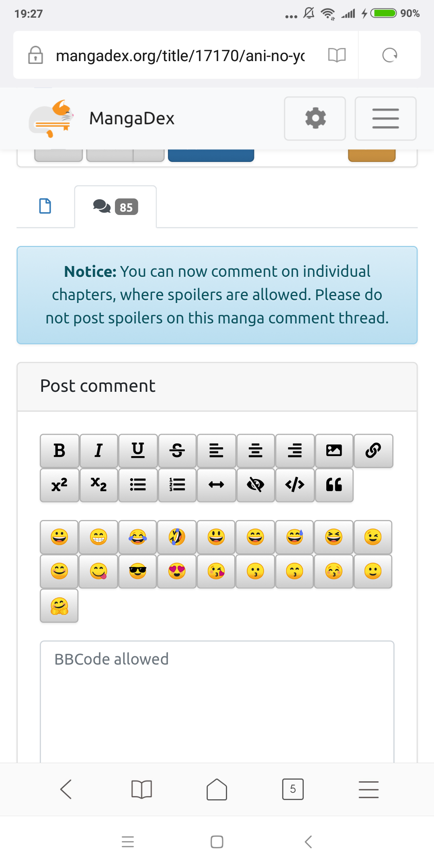Screen dimensions: 434x868
Task: Insert the hugging face emoji
Action: point(59,606)
